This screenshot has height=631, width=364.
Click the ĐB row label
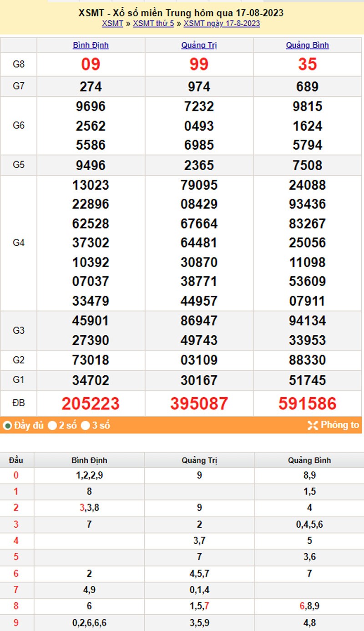[x=18, y=403]
